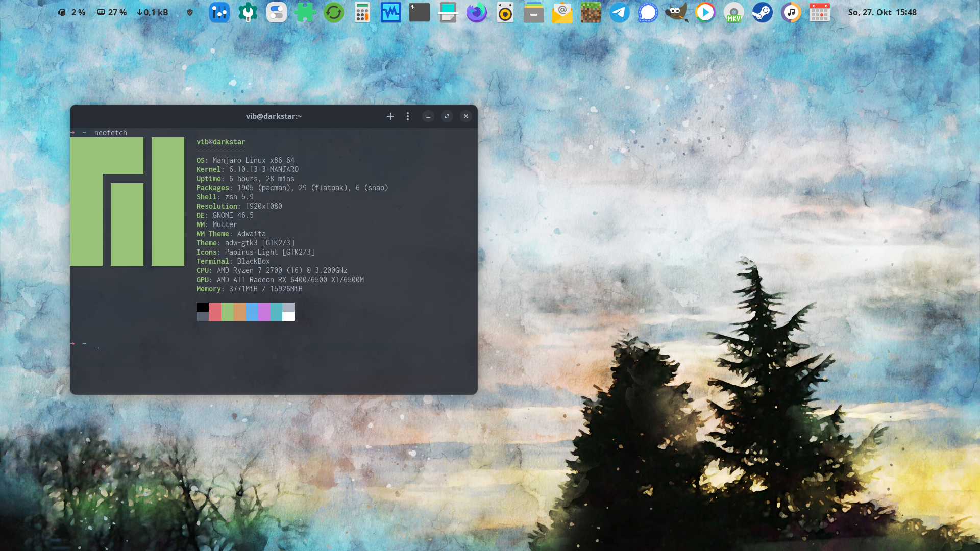Open the Signal messenger icon
The height and width of the screenshot is (551, 980).
tap(648, 12)
